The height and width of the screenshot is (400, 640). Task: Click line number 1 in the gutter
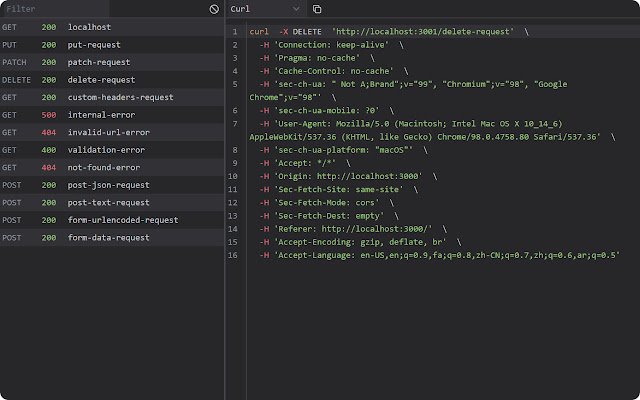[x=235, y=31]
